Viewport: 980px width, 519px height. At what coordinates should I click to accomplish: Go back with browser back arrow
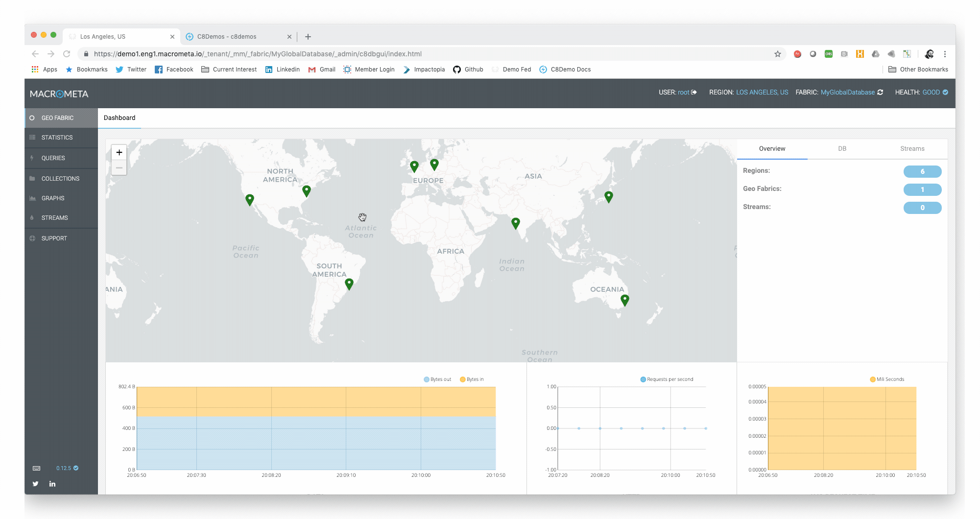[x=35, y=54]
